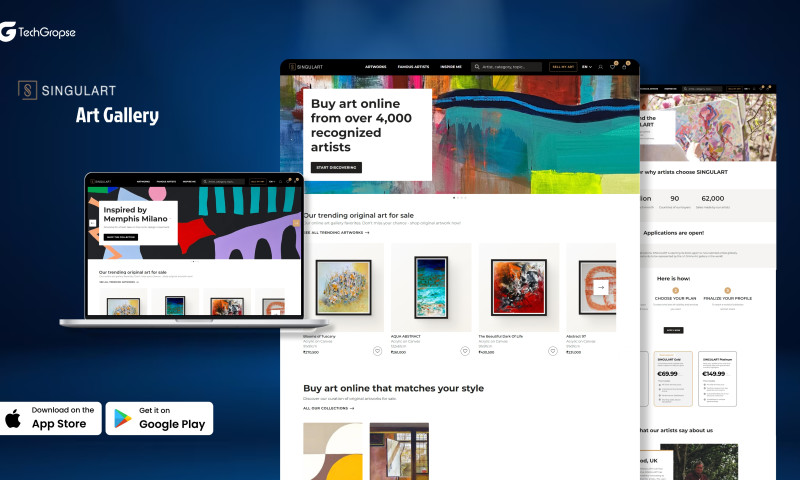This screenshot has width=800, height=480.
Task: Open the Artworks menu in center mockup
Action: pyautogui.click(x=376, y=67)
